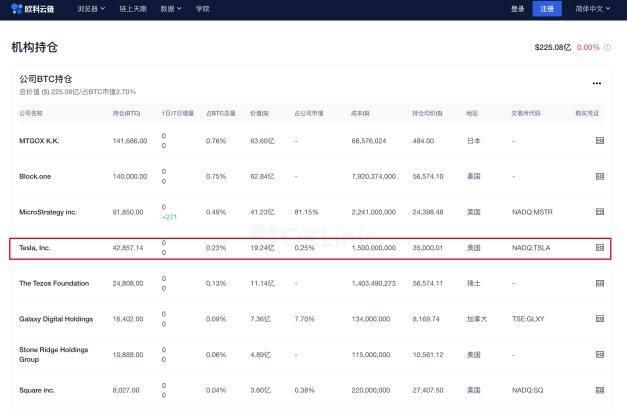The width and height of the screenshot is (627, 409).
Task: Select the Tesla, Inc. company name
Action: point(34,247)
